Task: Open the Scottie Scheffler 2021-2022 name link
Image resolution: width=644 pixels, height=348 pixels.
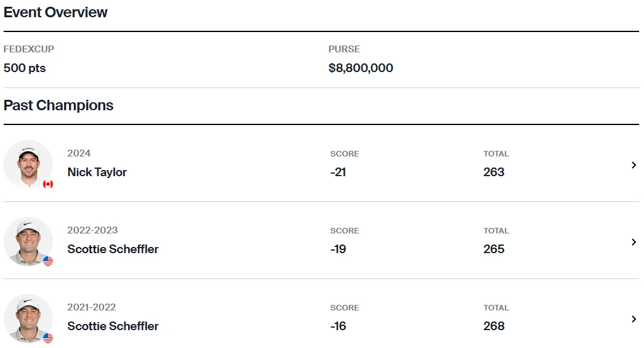Action: [113, 326]
